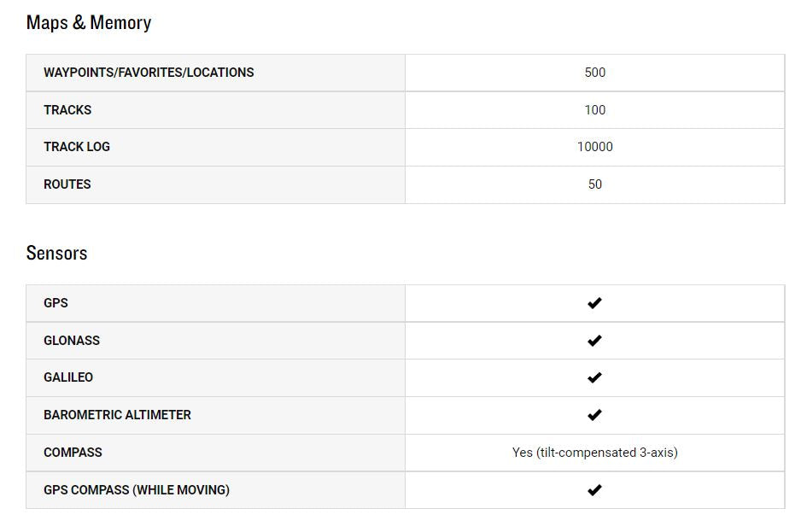Click the GALILEO row label
Screen dimensions: 801x532
click(68, 377)
